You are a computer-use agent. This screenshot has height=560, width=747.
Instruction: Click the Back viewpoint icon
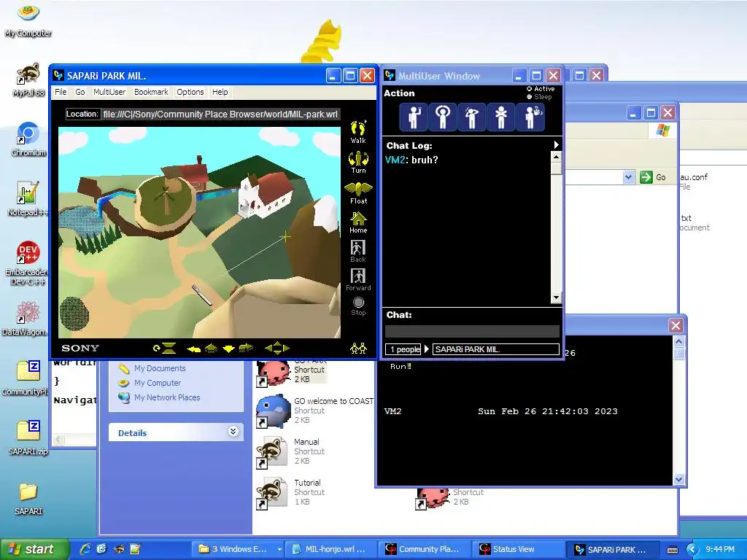(358, 252)
